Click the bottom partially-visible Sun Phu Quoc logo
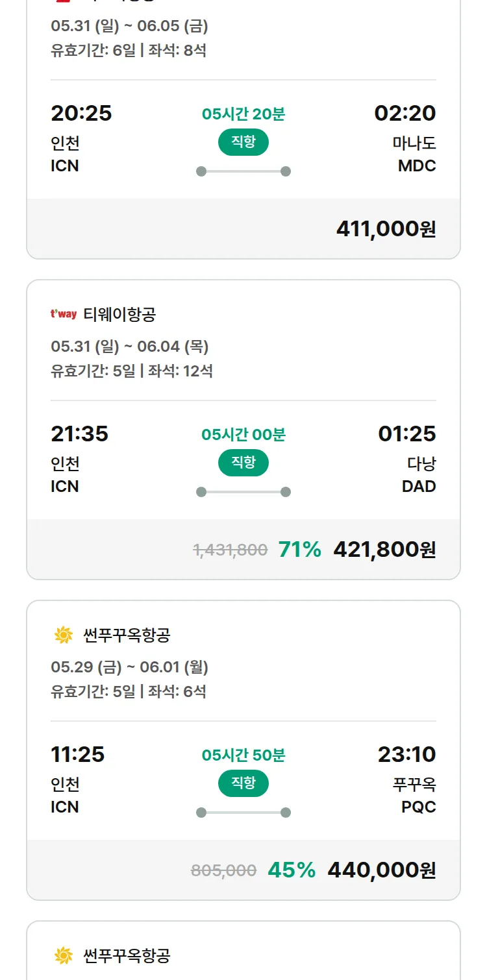The image size is (487, 980). [64, 955]
